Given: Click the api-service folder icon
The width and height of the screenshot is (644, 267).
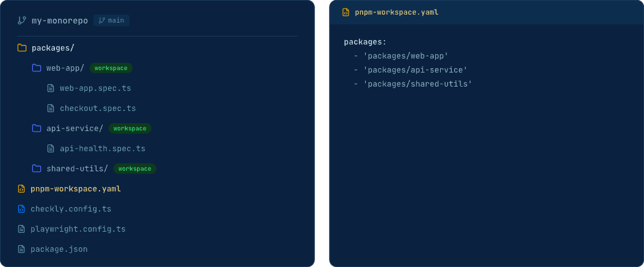Looking at the screenshot, I should [x=37, y=128].
